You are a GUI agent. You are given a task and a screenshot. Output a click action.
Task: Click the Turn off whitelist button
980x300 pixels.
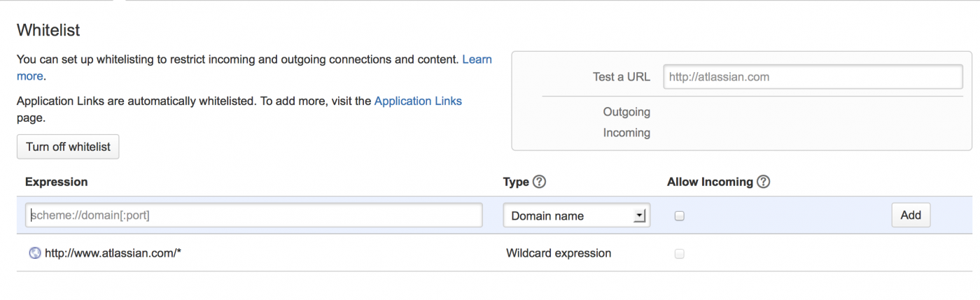(68, 147)
